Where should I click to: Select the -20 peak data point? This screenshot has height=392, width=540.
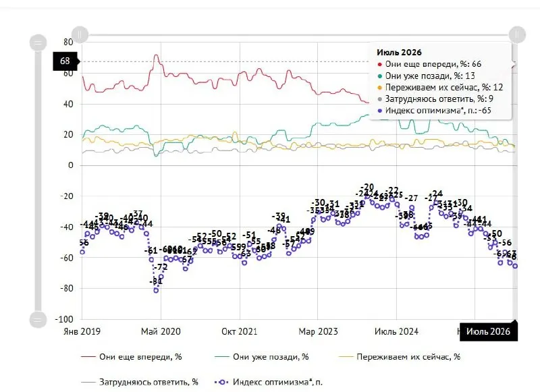367,197
